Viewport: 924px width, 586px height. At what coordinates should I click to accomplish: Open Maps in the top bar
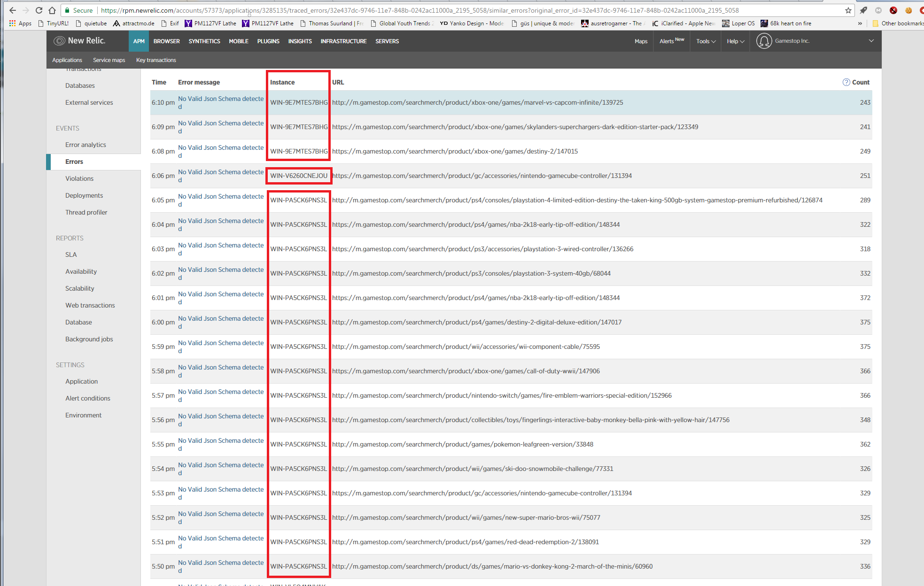(641, 41)
